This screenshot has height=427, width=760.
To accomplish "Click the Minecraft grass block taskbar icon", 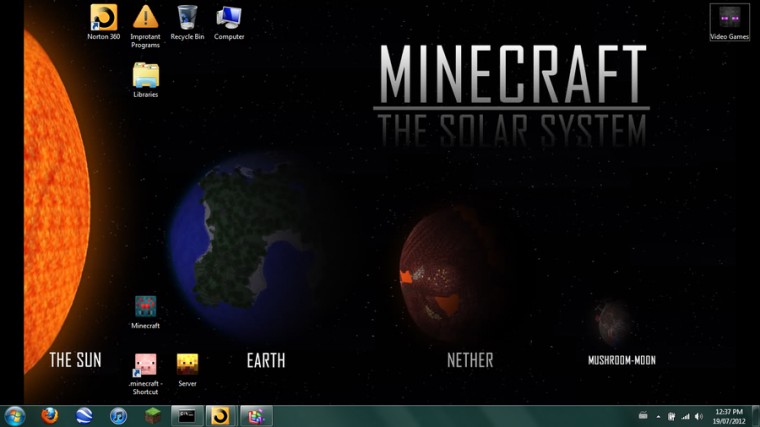I will [153, 416].
